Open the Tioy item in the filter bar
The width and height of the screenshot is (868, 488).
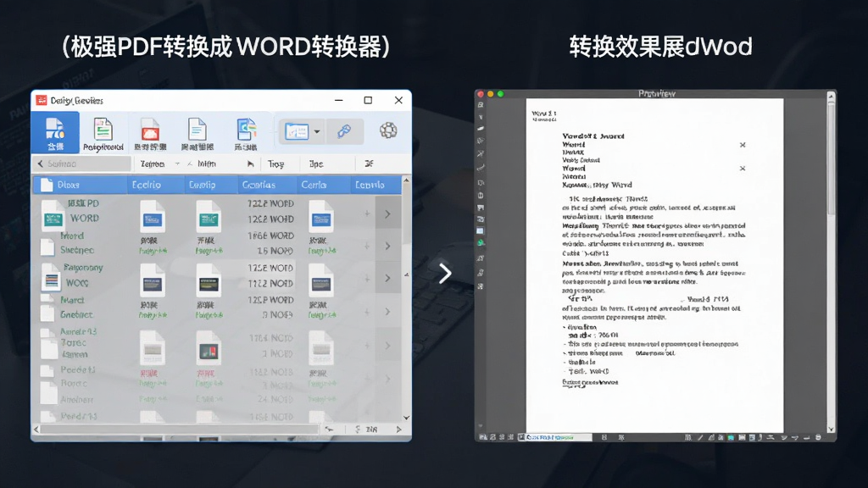tap(275, 164)
